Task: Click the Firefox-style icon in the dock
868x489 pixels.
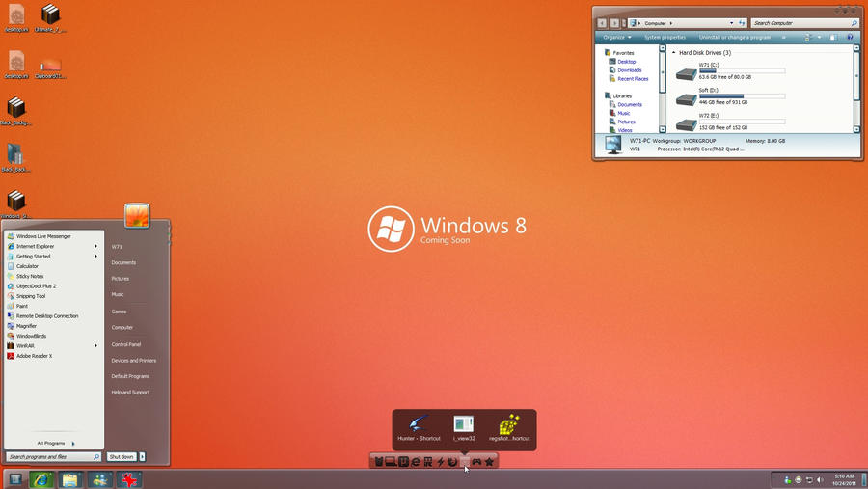Action: (x=452, y=461)
